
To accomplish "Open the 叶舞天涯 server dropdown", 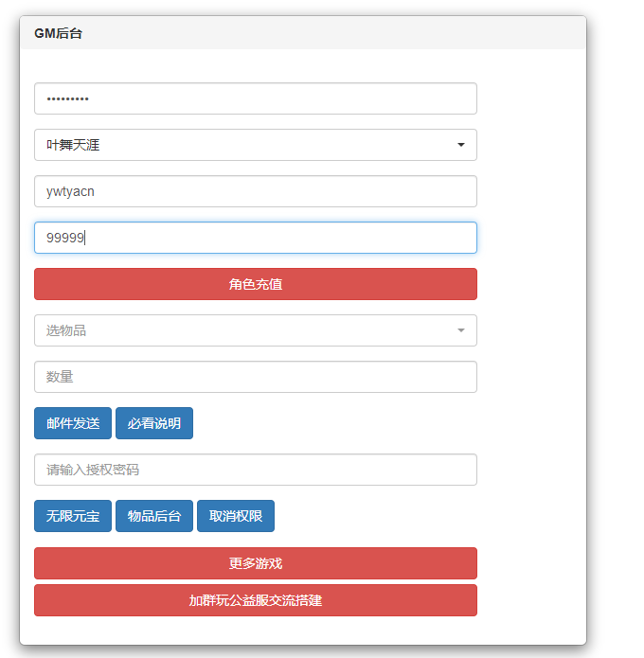I will pyautogui.click(x=256, y=145).
